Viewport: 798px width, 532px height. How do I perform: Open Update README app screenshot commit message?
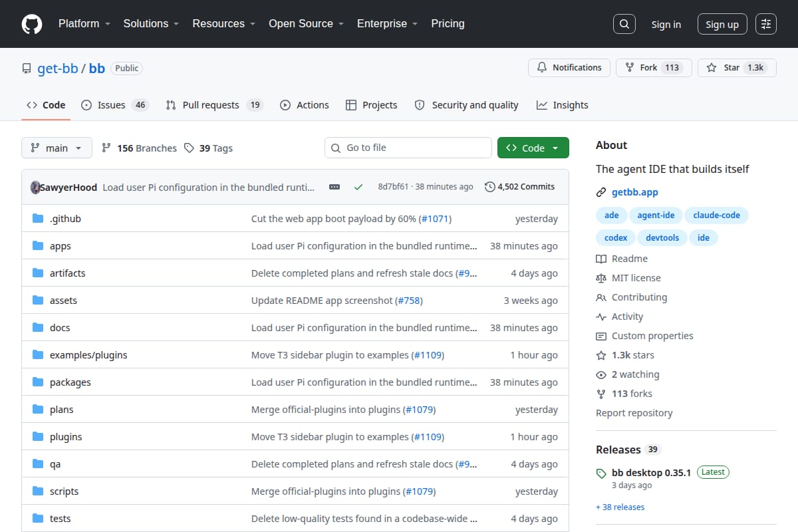pos(322,300)
